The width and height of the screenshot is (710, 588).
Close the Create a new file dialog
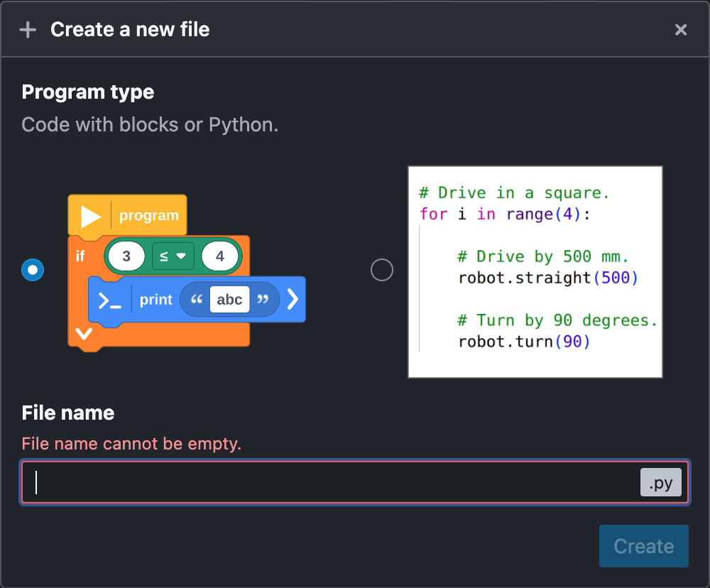(681, 30)
